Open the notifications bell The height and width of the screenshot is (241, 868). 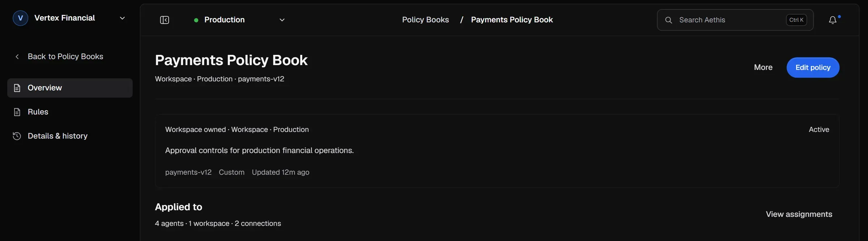833,20
